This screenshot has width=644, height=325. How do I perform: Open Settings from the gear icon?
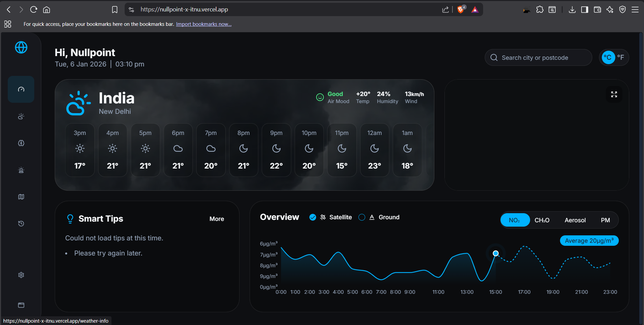point(21,275)
